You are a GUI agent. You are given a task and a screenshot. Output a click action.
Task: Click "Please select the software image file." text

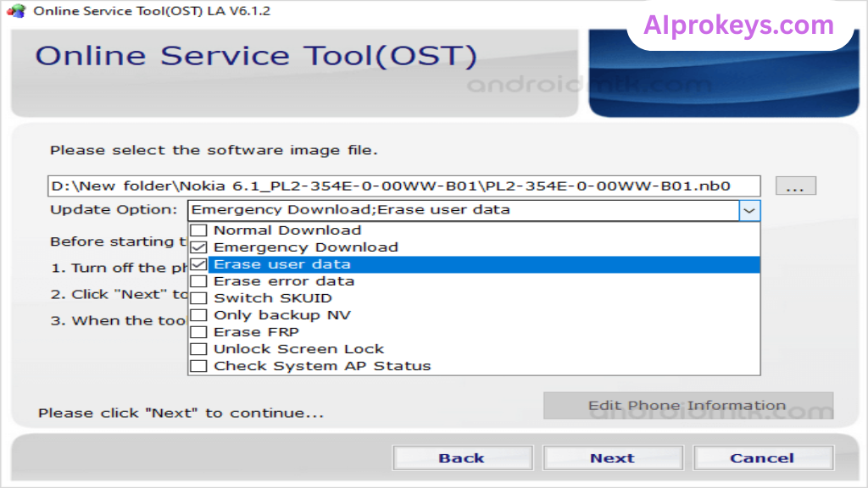[214, 151]
